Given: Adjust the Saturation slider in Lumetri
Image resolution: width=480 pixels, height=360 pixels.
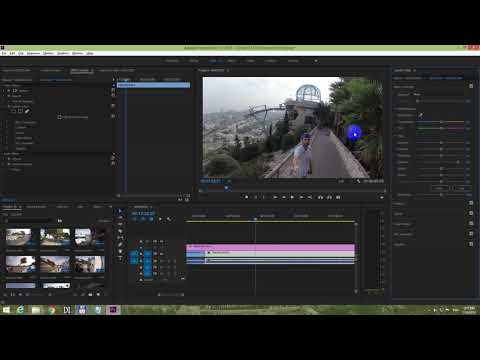Looking at the screenshot, I should (440, 195).
